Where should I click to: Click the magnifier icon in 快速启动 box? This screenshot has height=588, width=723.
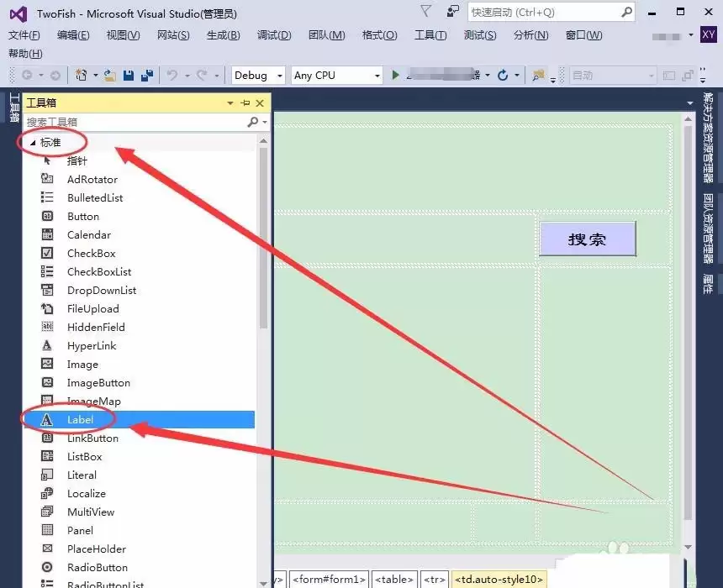(625, 12)
